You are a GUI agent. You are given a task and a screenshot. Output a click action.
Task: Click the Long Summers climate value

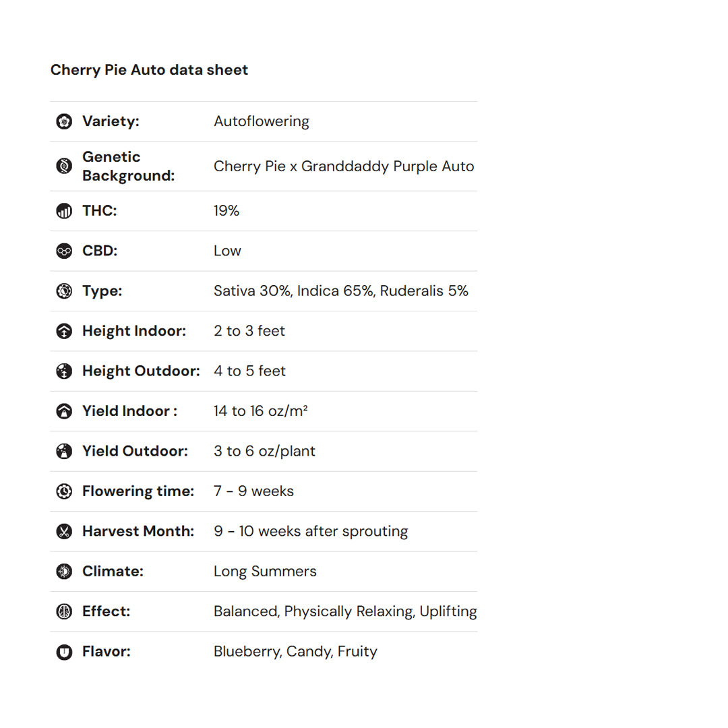click(265, 571)
